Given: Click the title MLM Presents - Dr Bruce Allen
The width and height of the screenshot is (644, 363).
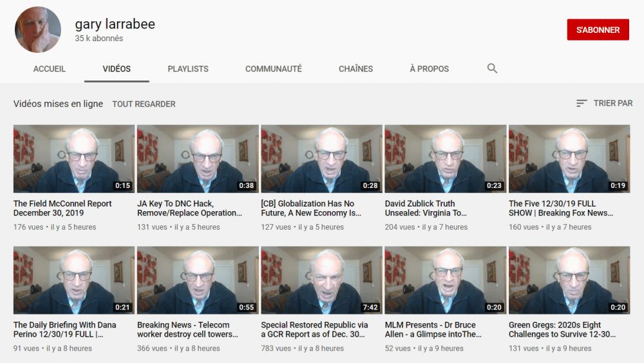Looking at the screenshot, I should click(x=433, y=330).
